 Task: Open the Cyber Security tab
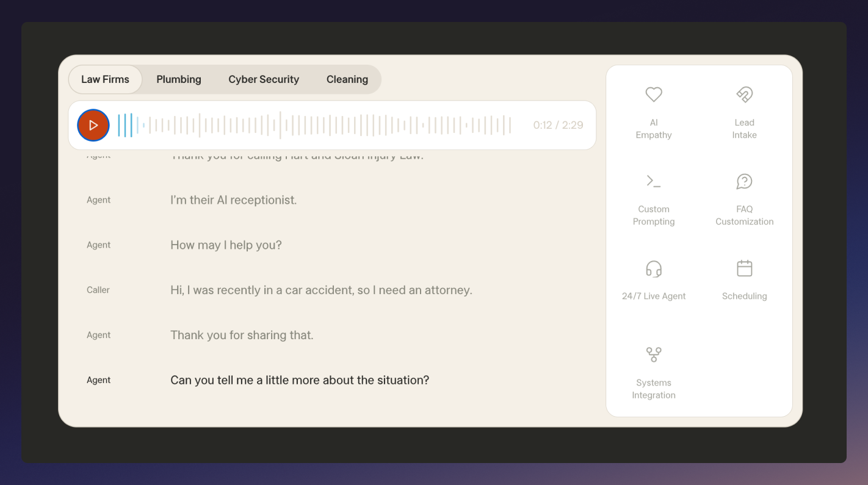pos(264,79)
